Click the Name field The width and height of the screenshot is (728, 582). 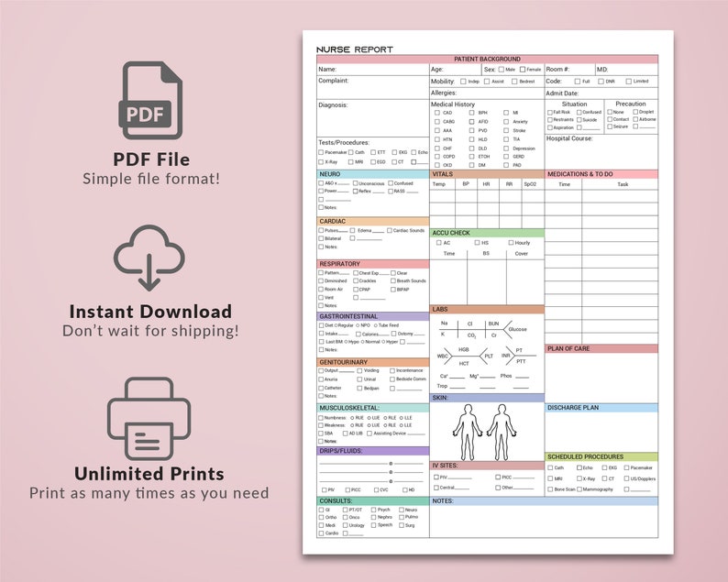click(373, 69)
